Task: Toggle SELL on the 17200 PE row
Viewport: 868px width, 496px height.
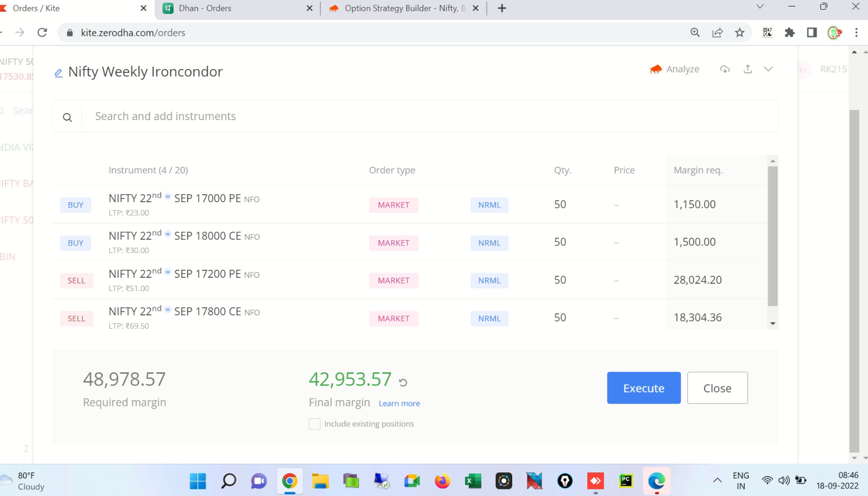Action: tap(76, 280)
